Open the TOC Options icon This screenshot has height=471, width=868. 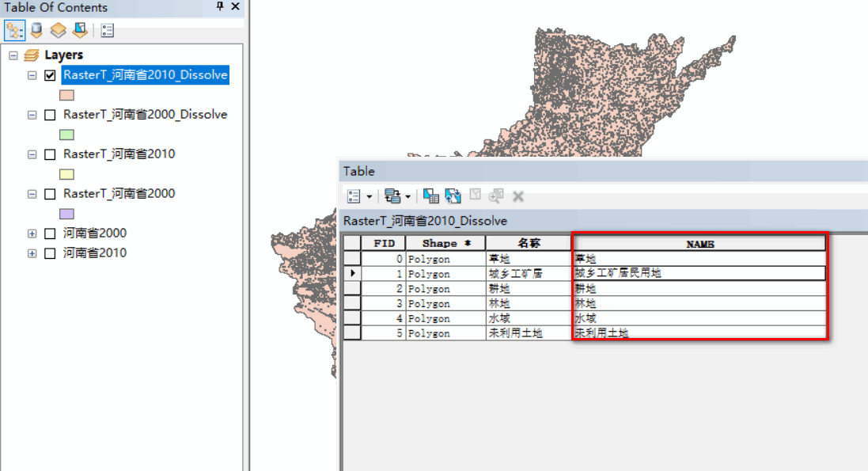(108, 30)
